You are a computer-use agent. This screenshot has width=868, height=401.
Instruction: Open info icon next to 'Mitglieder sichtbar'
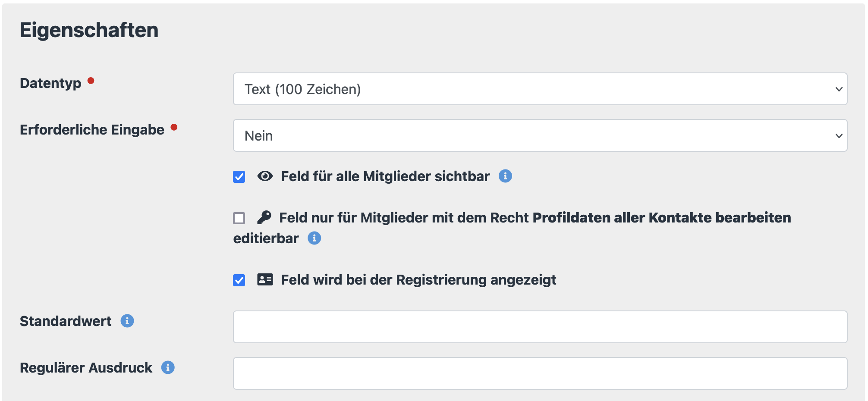pyautogui.click(x=505, y=176)
